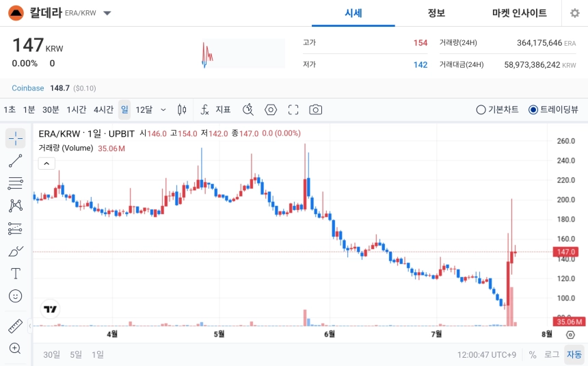This screenshot has width=588, height=366.
Task: Click the 7월 time axis label
Action: coord(436,334)
